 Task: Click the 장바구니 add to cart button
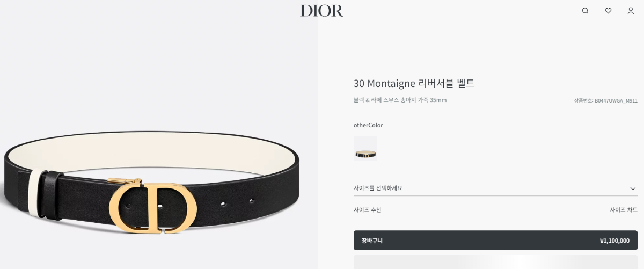(495, 241)
